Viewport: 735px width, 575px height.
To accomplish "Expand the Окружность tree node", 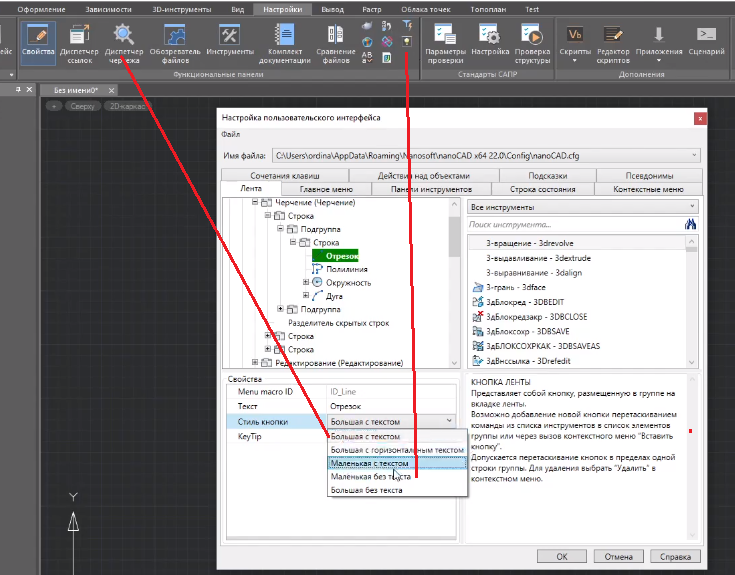I will [x=306, y=283].
